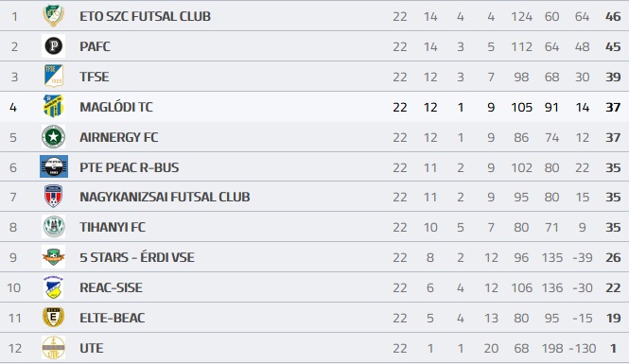Select the MAGLÓDI TC team name
629x364 pixels.
(116, 107)
